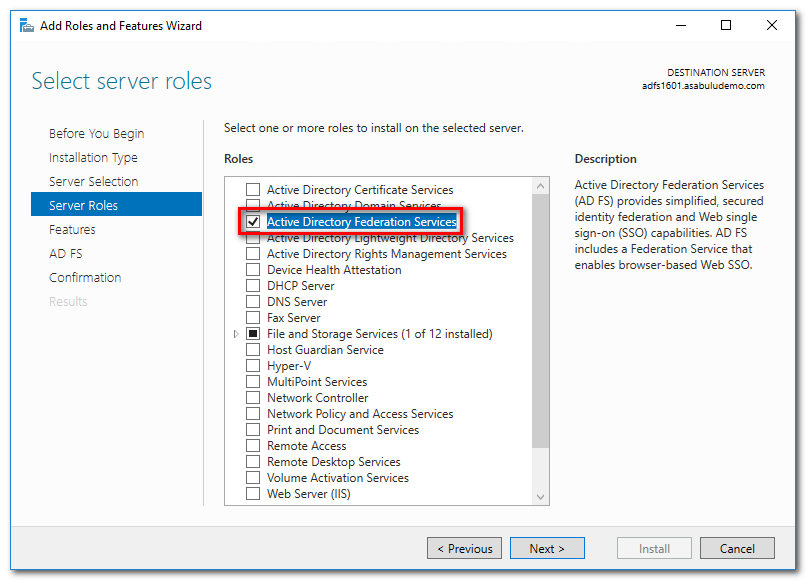Go to Before You Begin step
Image resolution: width=807 pixels, height=581 pixels.
click(97, 134)
